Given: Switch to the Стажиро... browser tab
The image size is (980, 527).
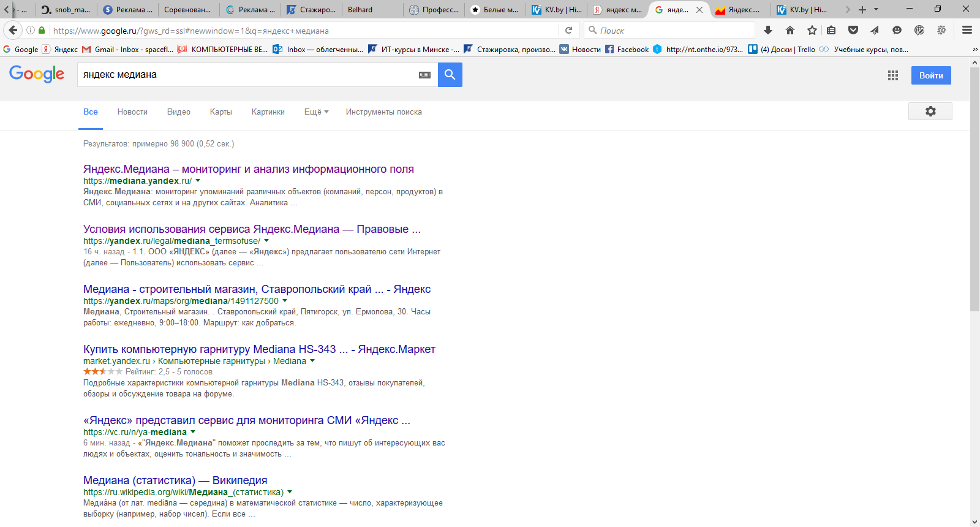Looking at the screenshot, I should (x=311, y=10).
